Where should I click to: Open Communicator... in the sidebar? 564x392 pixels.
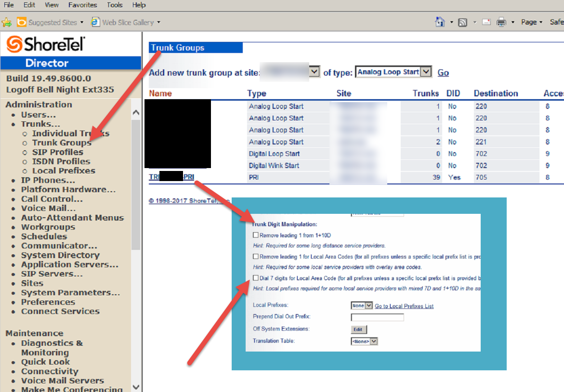click(x=59, y=246)
